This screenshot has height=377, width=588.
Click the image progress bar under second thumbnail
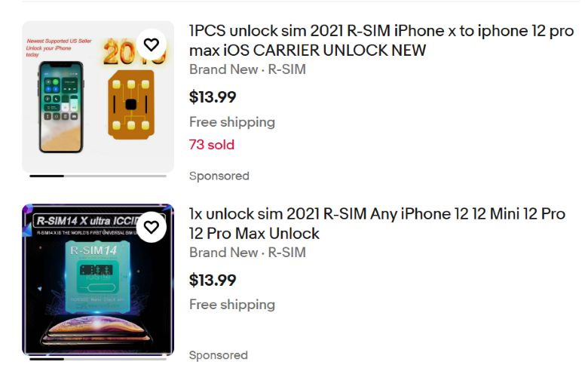click(x=98, y=358)
